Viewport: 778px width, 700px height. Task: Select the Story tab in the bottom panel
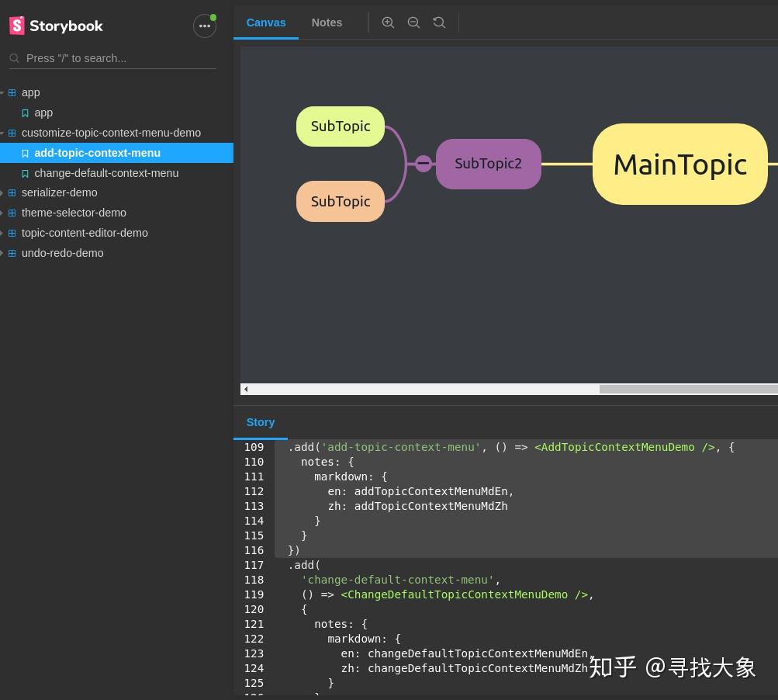(x=261, y=422)
